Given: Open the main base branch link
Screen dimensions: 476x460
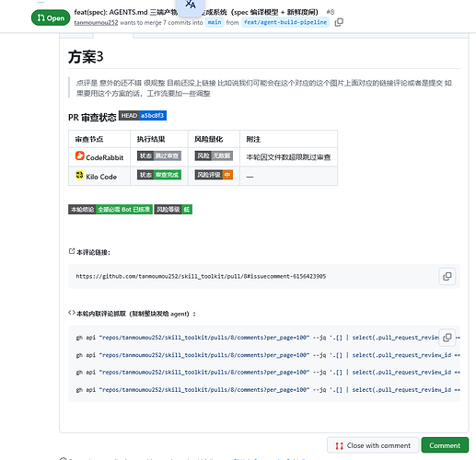Looking at the screenshot, I should coord(215,22).
